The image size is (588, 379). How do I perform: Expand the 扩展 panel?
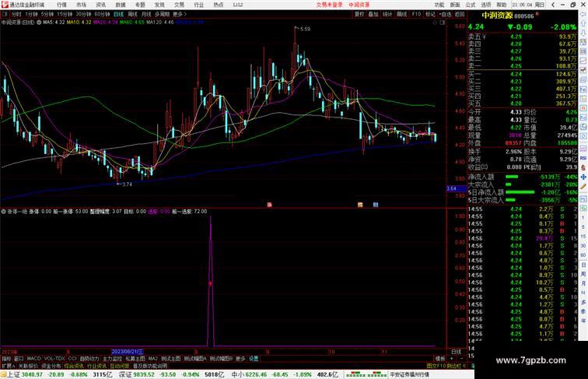(x=9, y=366)
